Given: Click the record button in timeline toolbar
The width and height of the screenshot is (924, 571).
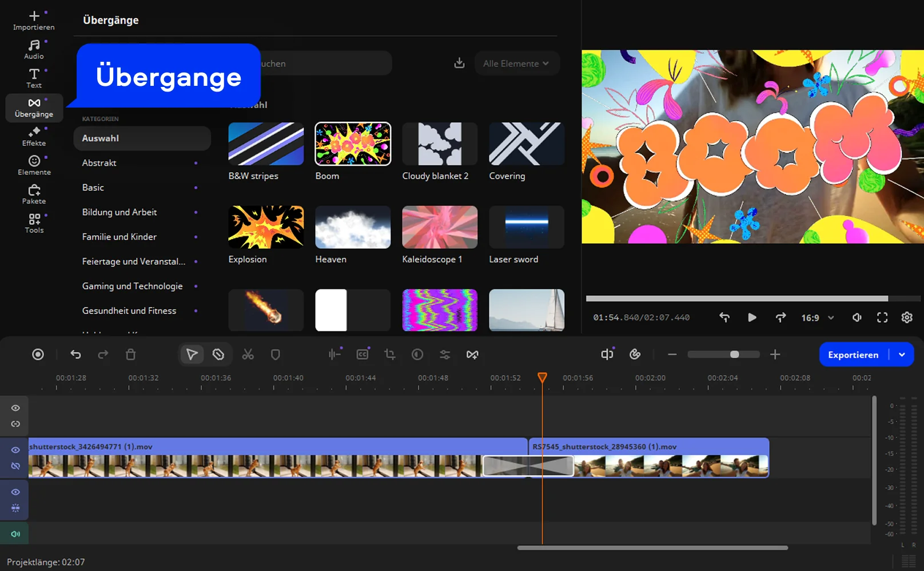Looking at the screenshot, I should pos(38,355).
